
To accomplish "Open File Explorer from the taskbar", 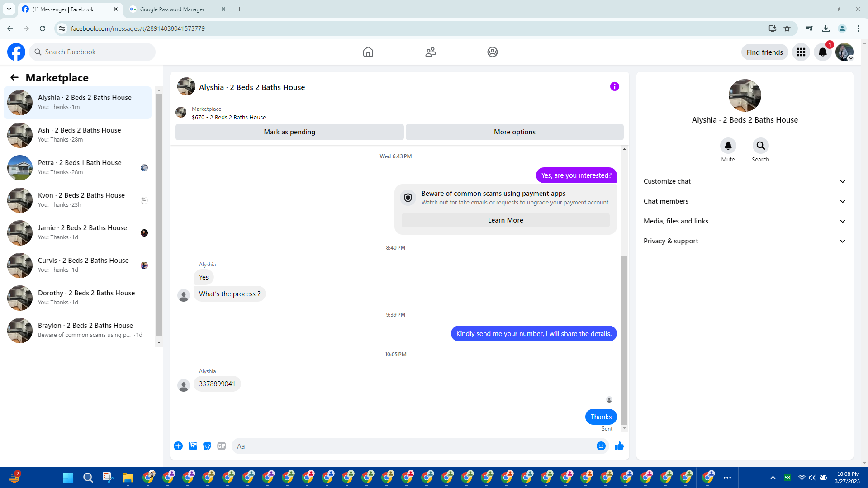I will (128, 478).
